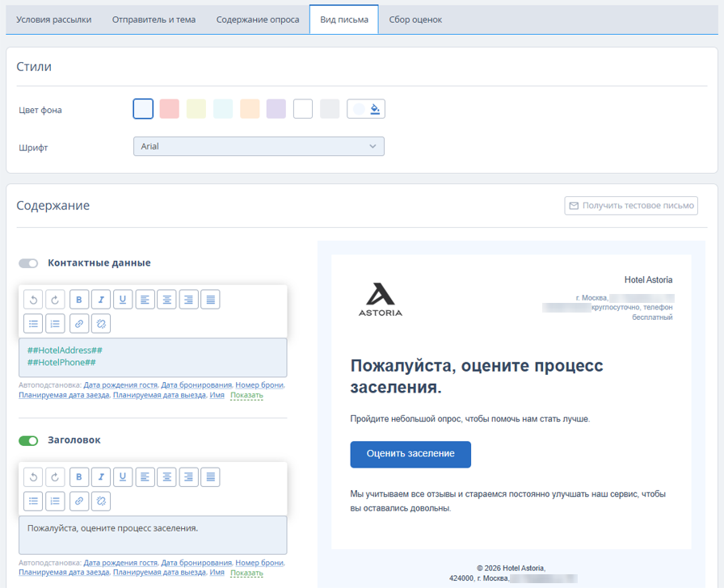Click undo in the Контактные данные toolbar
Image resolution: width=724 pixels, height=588 pixels.
point(33,300)
